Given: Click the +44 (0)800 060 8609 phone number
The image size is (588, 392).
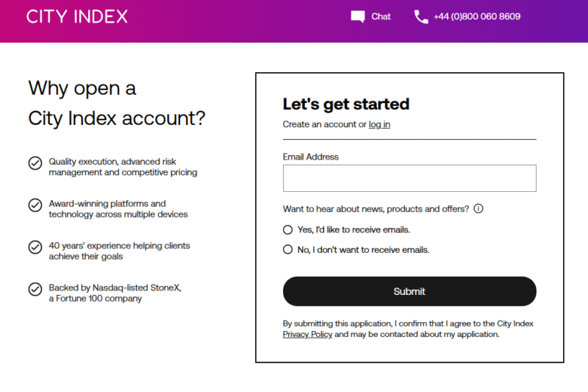Looking at the screenshot, I should [x=477, y=17].
